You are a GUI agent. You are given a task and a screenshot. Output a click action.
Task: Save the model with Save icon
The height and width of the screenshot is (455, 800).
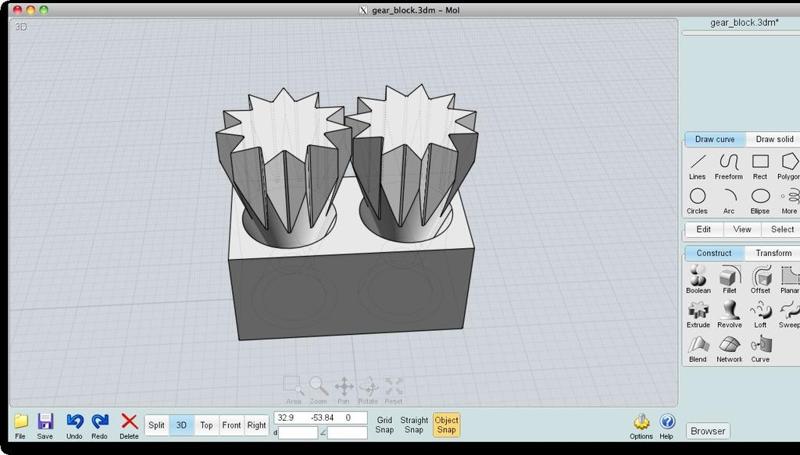point(45,426)
